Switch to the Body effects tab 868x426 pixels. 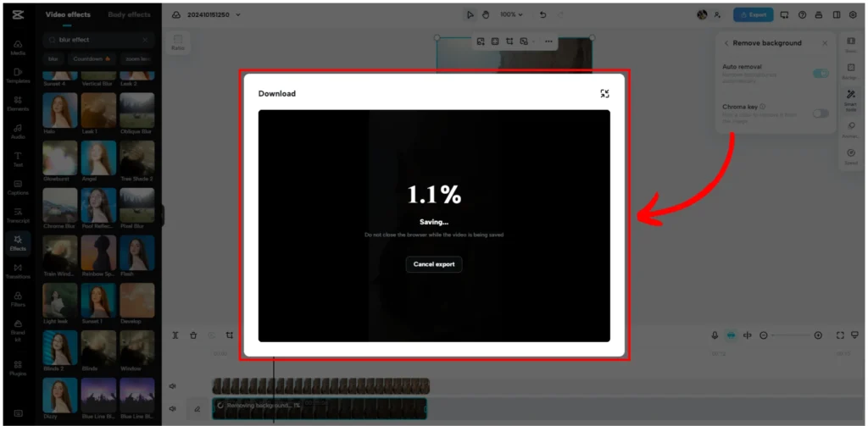tap(129, 14)
